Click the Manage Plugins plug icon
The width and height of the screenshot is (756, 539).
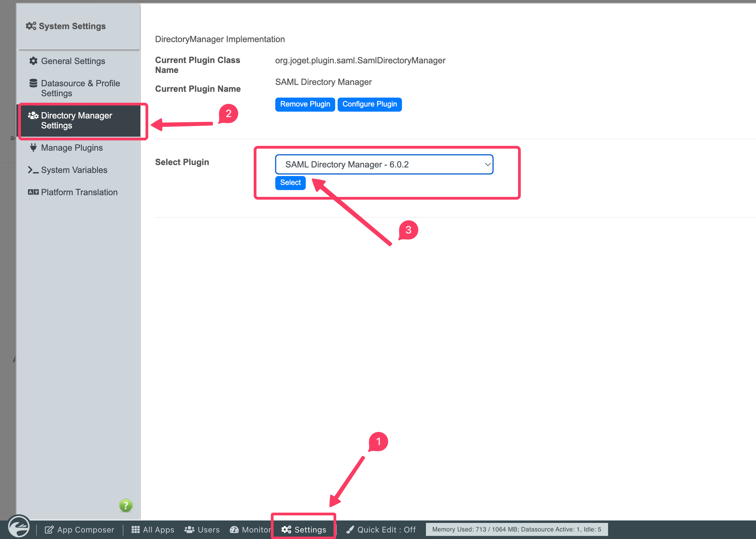[33, 148]
